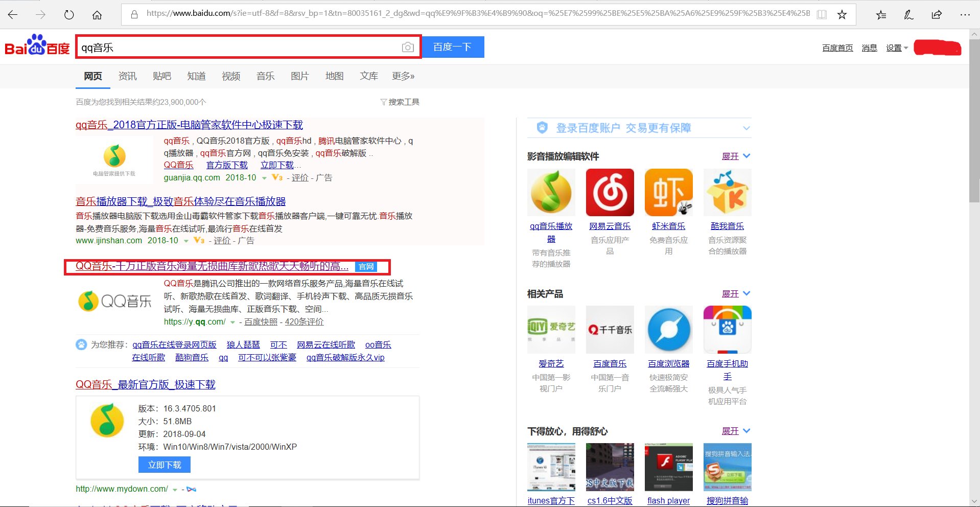Select the 网易云音乐 icon
980x507 pixels.
[610, 193]
